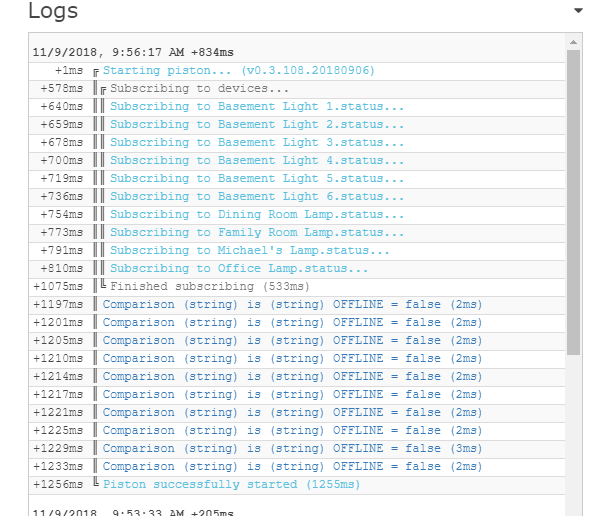Click Subscribing to Family Room Lamp.status line

257,233
